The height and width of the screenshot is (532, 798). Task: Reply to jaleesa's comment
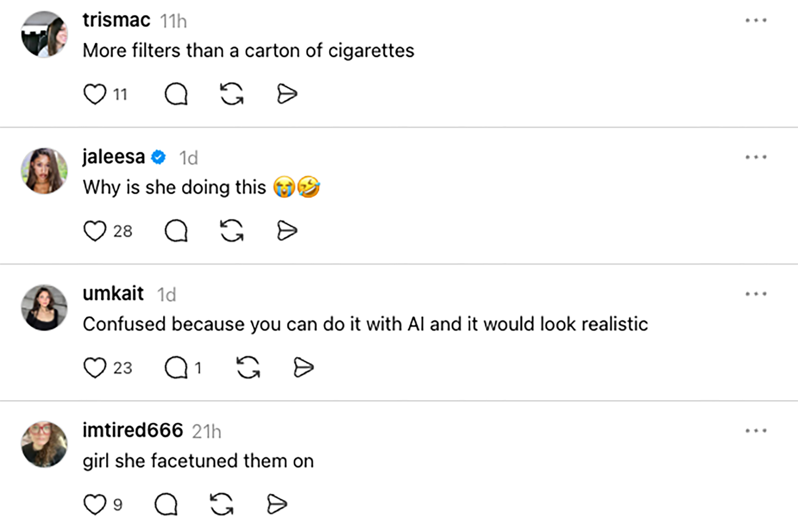[176, 231]
